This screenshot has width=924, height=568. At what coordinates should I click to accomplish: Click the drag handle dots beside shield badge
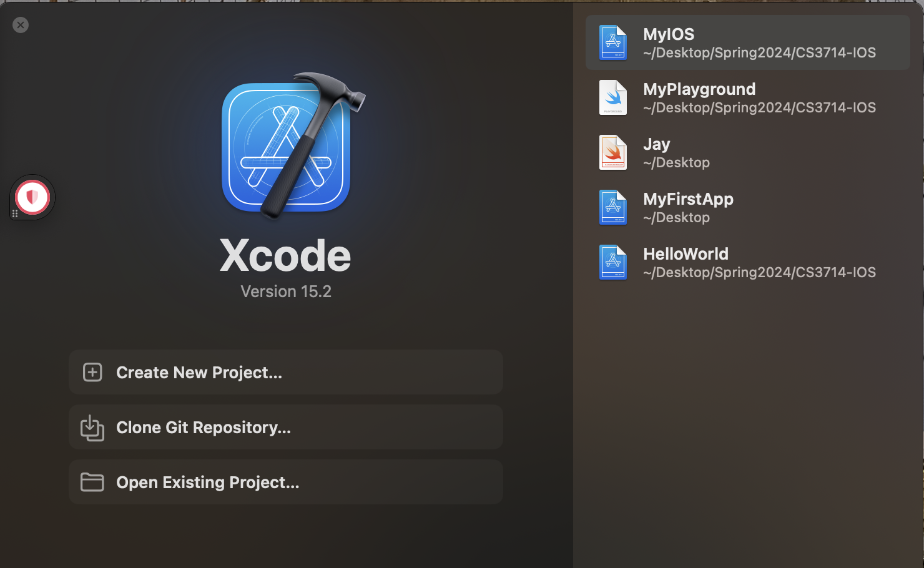[x=15, y=213]
